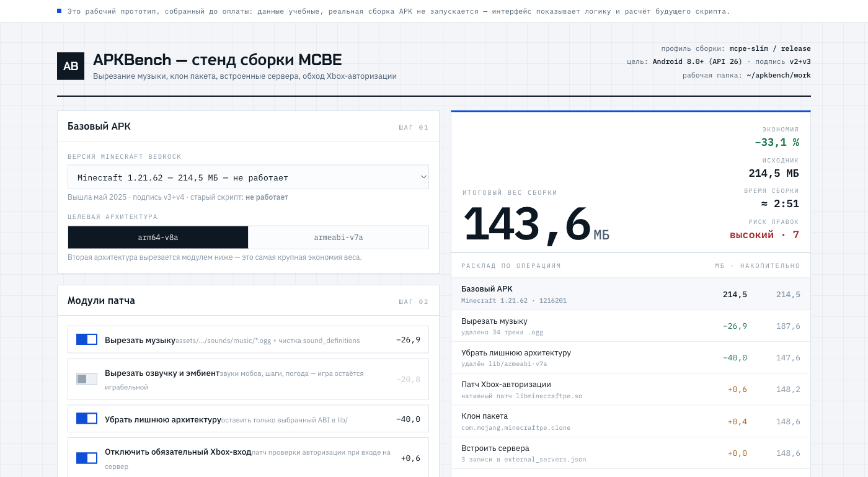
Task: Select the "Клон пакета" breakdown row
Action: (631, 422)
